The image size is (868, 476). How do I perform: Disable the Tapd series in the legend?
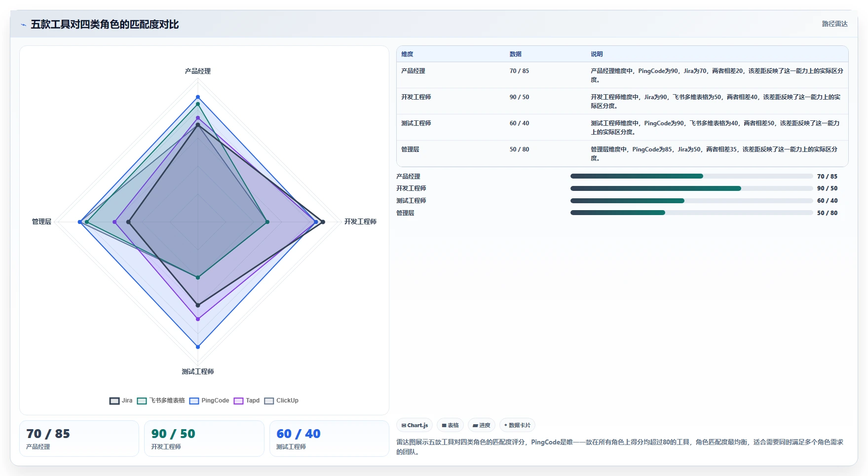[x=247, y=401]
